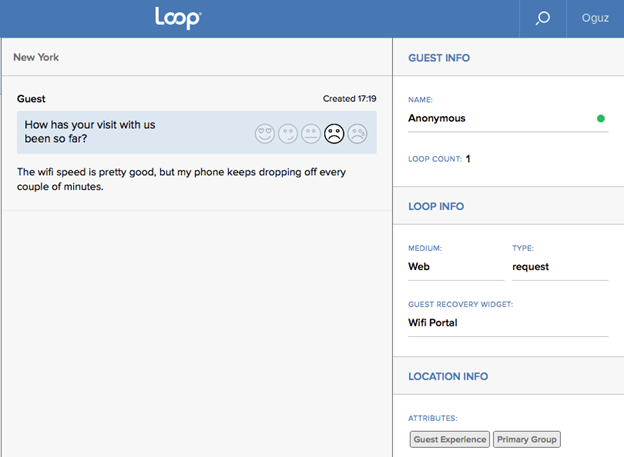Click the New York location header

36,57
